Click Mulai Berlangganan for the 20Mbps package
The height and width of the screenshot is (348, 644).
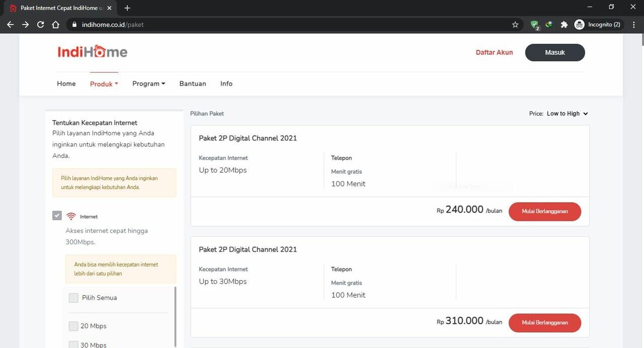coord(544,211)
